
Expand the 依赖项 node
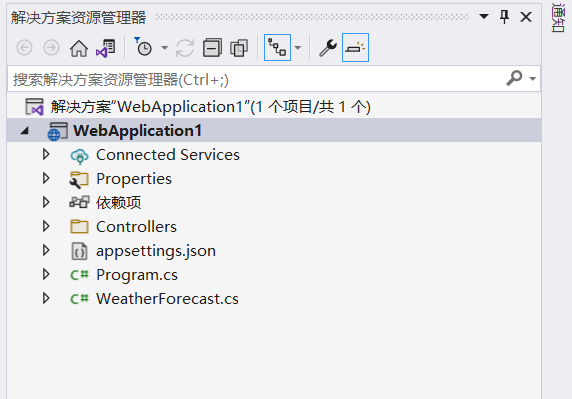pos(46,202)
